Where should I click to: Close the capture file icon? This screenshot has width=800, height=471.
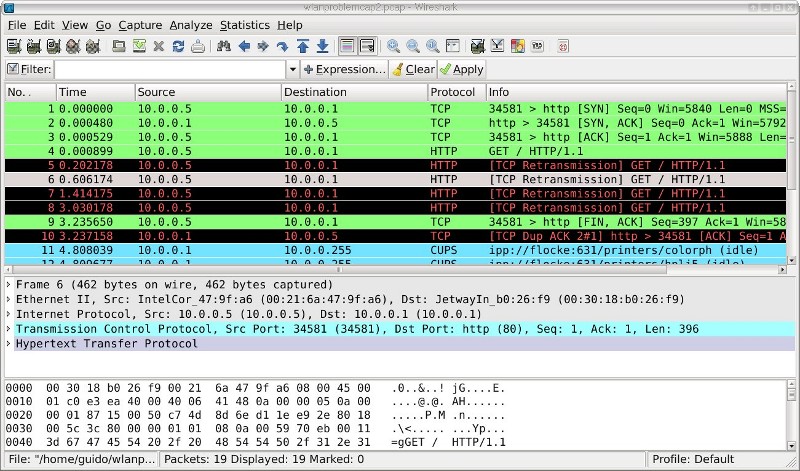[x=159, y=46]
